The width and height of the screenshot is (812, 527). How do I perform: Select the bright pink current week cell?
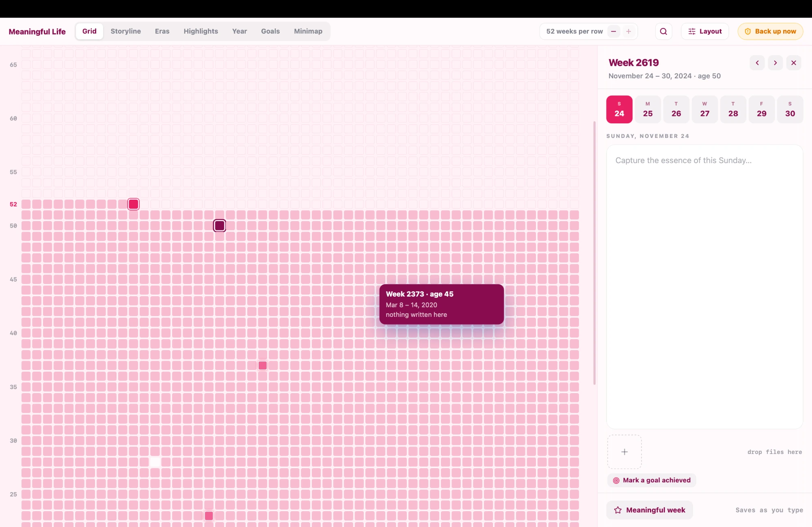134,204
